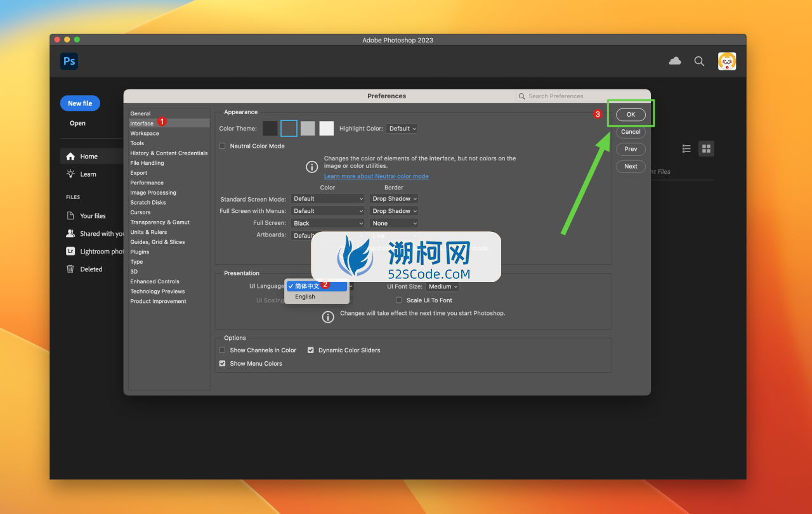Open Technology Previews category
The height and width of the screenshot is (514, 812).
[x=169, y=292]
